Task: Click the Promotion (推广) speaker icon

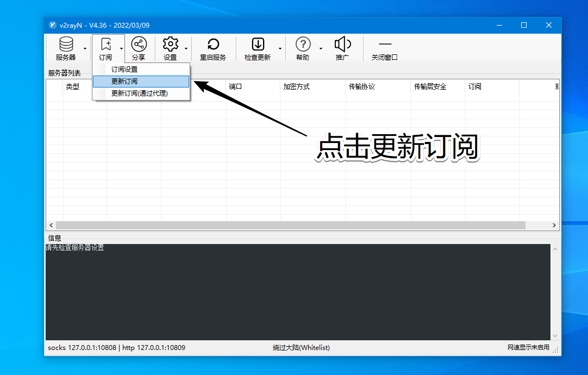Action: [342, 45]
